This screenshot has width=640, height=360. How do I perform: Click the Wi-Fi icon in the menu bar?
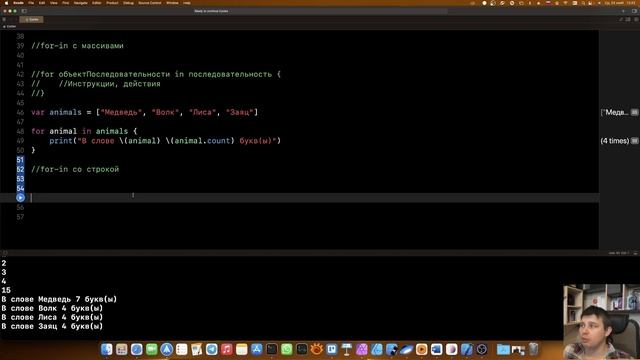pos(565,3)
